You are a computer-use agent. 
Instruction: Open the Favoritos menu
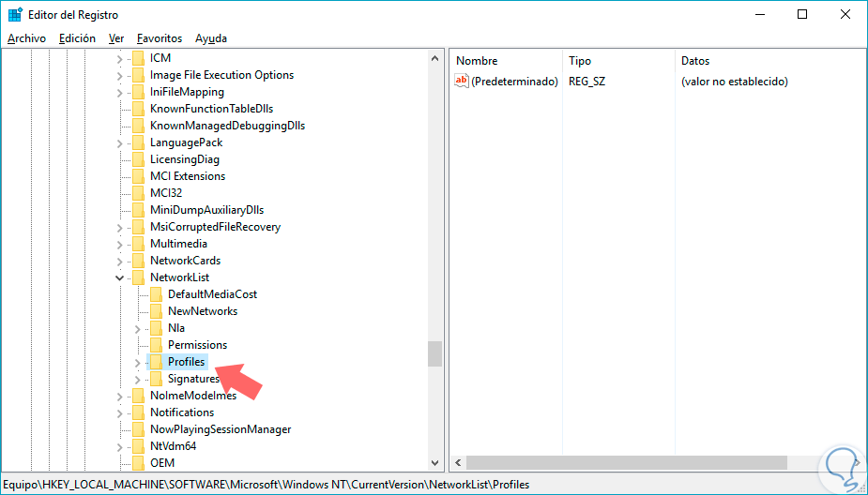[x=160, y=38]
